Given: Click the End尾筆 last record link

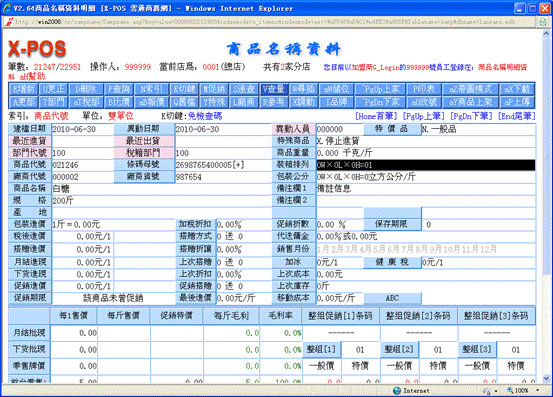Looking at the screenshot, I should [x=516, y=116].
